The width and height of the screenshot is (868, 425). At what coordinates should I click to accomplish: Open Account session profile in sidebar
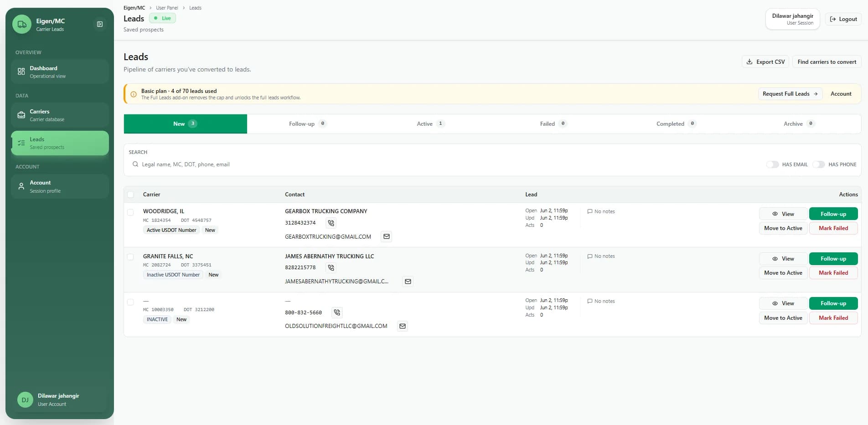[60, 186]
